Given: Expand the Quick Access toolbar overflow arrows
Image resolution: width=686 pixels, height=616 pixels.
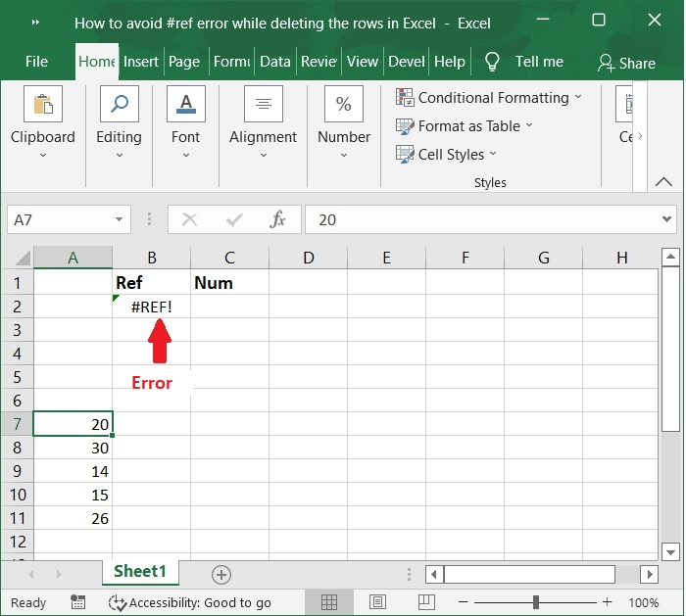Looking at the screenshot, I should coord(35,23).
